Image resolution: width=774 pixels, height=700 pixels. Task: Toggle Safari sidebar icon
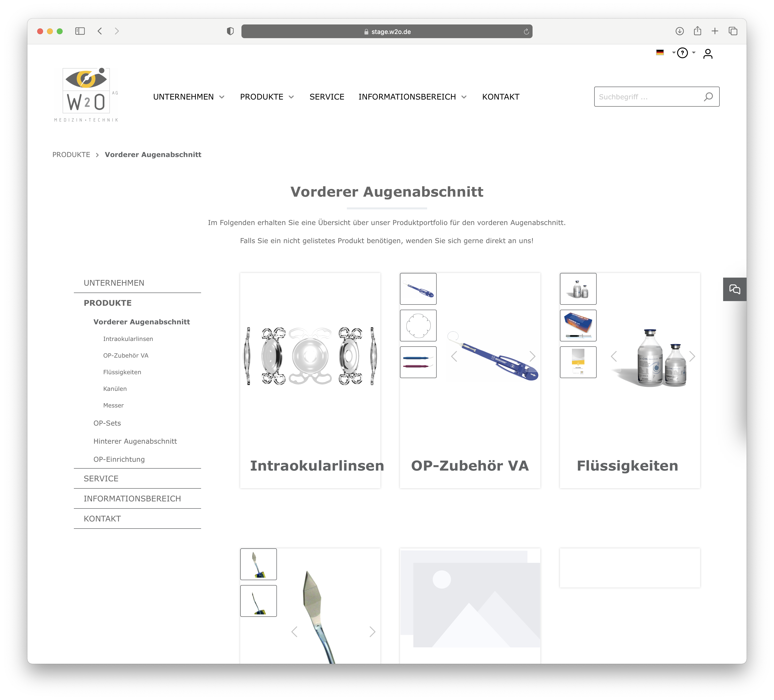coord(80,31)
